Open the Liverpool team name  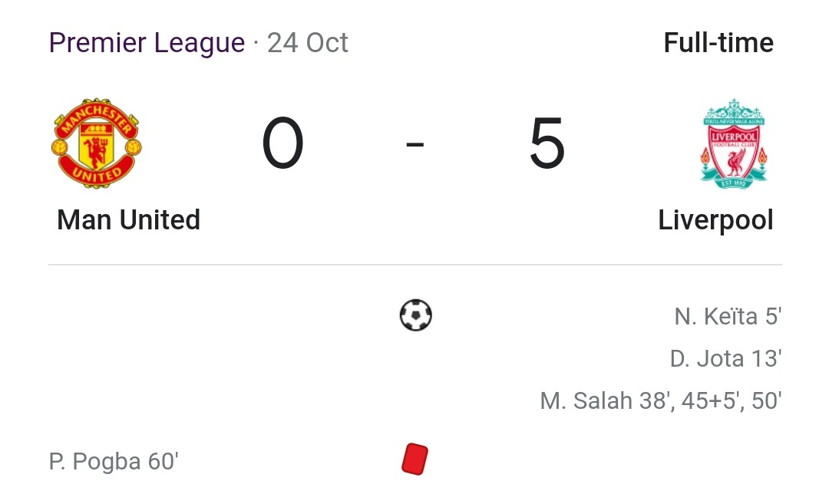point(716,220)
